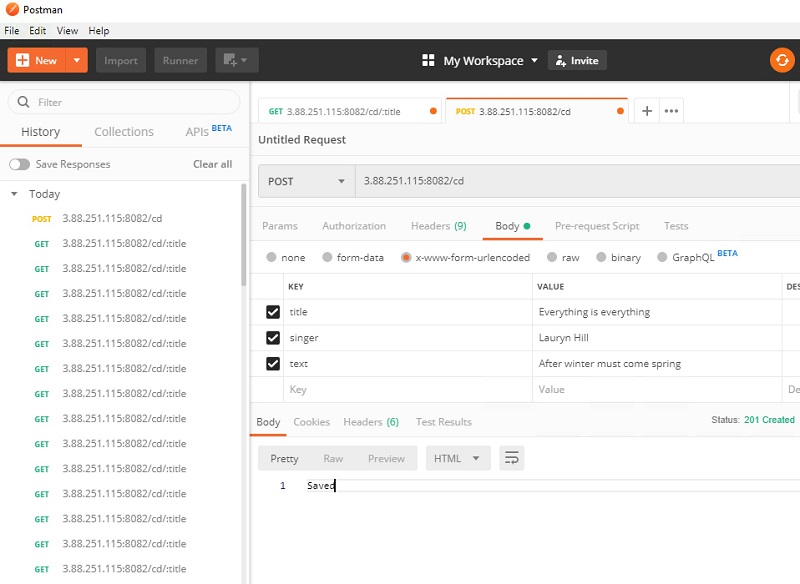This screenshot has height=584, width=800.
Task: Open the request Body tab with the green dot
Action: click(512, 226)
